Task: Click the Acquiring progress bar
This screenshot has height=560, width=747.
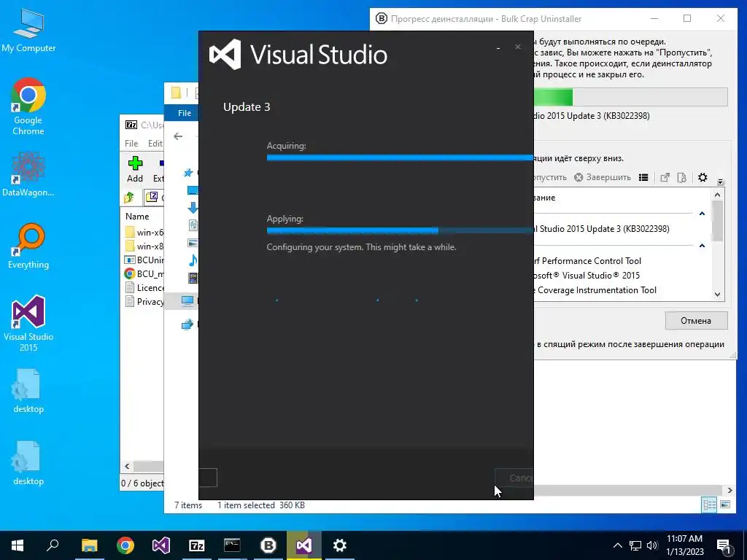Action: [x=400, y=157]
